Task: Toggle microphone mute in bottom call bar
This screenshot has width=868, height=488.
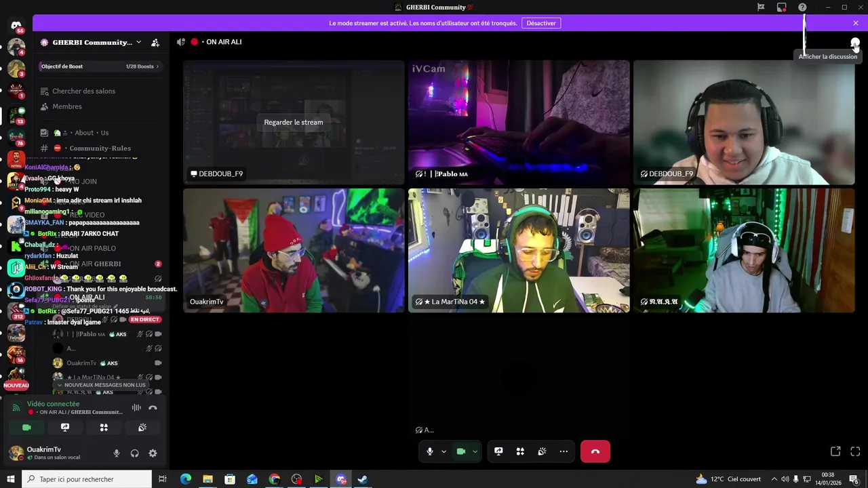Action: point(430,451)
